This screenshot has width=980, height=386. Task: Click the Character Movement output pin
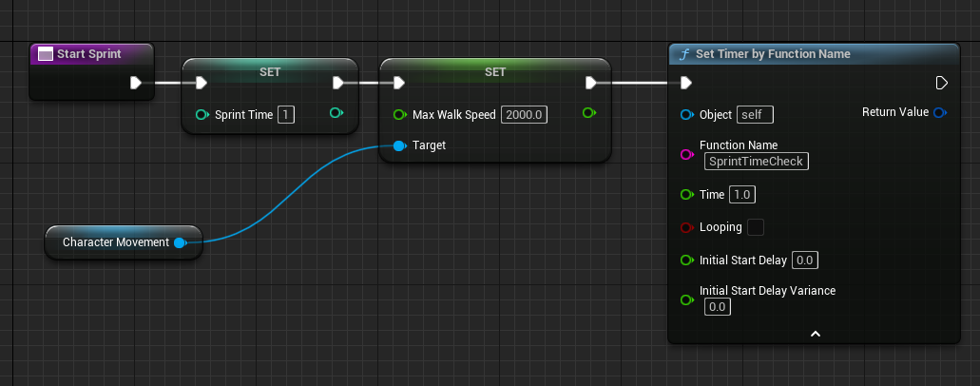point(180,242)
